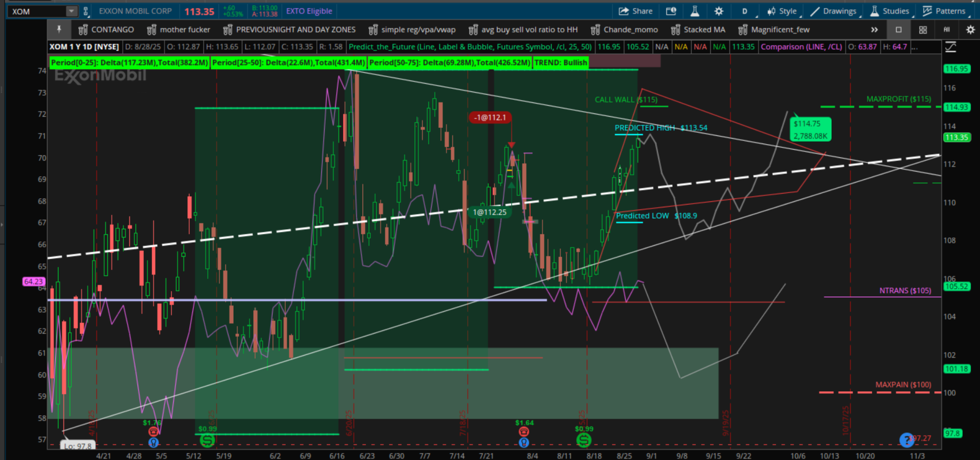Load PREVIOUSNIGHT AND DAY ZONES study set

[296, 30]
